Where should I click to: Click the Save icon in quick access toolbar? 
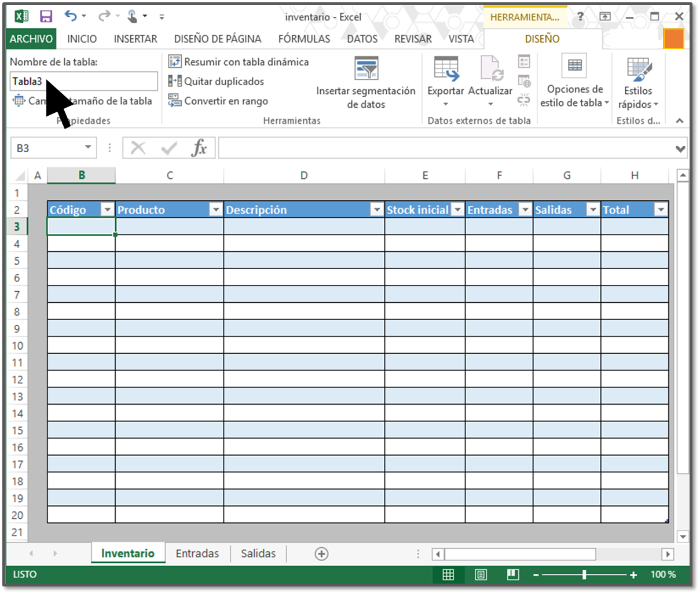pos(46,16)
